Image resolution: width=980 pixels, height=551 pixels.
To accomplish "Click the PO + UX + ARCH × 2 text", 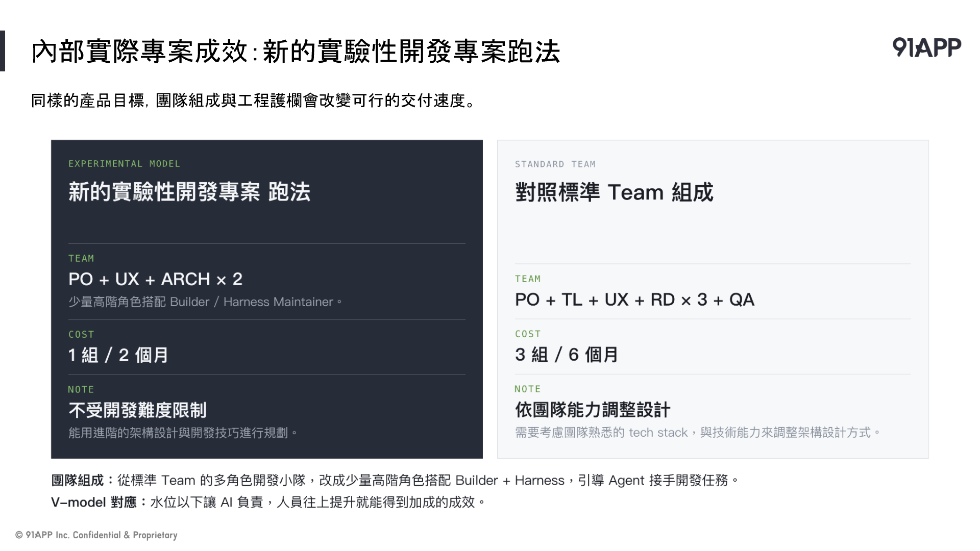I will pos(155,279).
